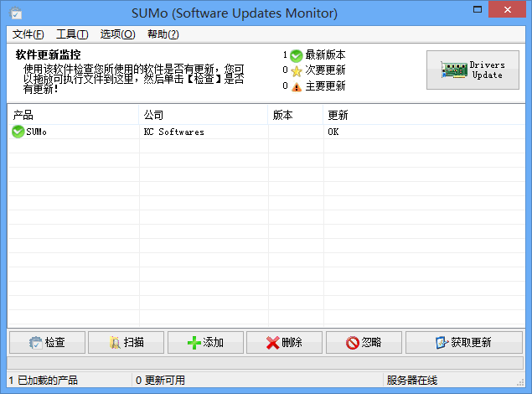Sort list by 更新 column header
Screen dimensions: 532x394
coord(424,115)
